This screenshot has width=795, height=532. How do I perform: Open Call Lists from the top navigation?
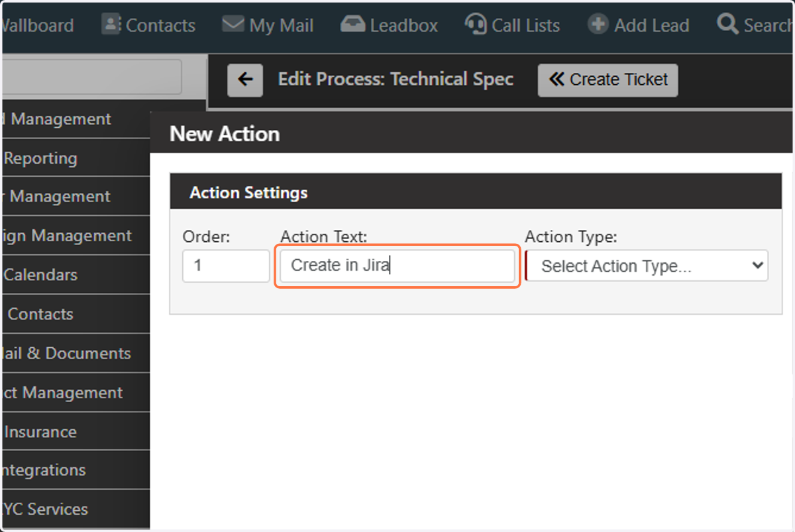tap(512, 25)
